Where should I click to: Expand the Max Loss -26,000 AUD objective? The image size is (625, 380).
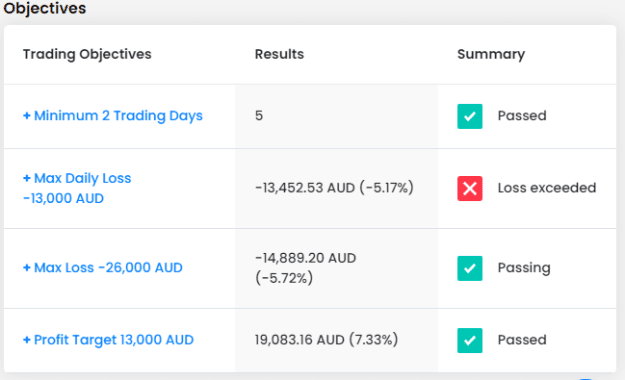tap(103, 268)
